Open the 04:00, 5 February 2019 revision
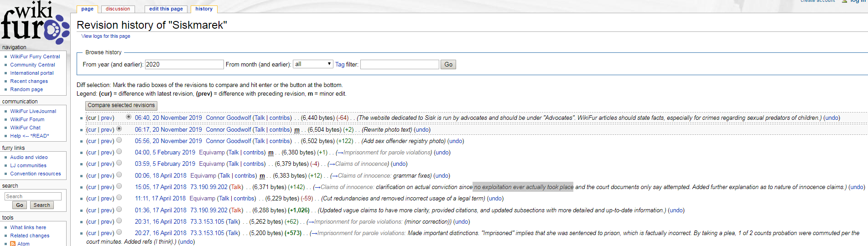Screen dimensions: 868x246 click(165, 152)
